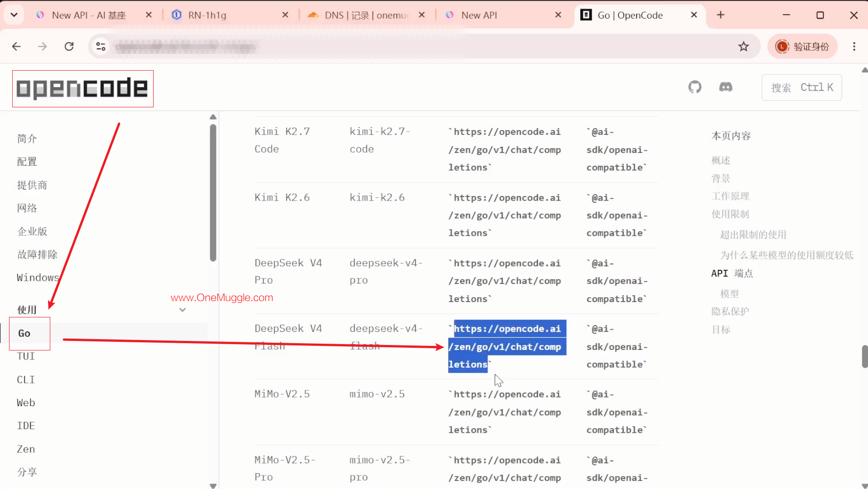The image size is (868, 489).
Task: Open TUI in sidebar
Action: click(26, 356)
